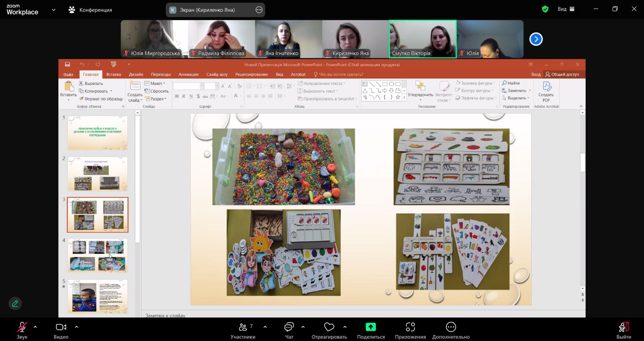
Task: Open the React emoji menu
Action: click(x=329, y=330)
